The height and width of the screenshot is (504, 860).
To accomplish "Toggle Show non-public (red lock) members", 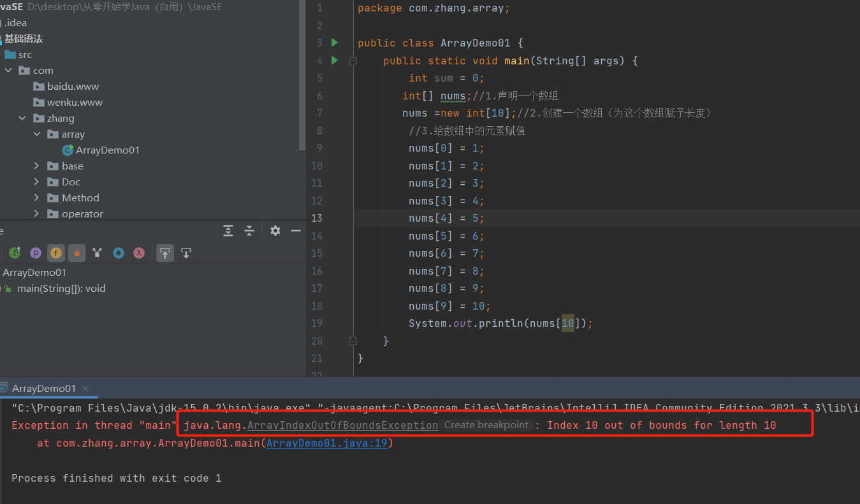I will [x=77, y=253].
